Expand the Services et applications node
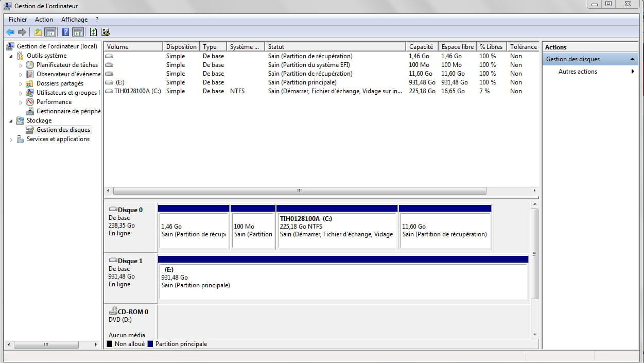The width and height of the screenshot is (644, 363). click(x=11, y=140)
